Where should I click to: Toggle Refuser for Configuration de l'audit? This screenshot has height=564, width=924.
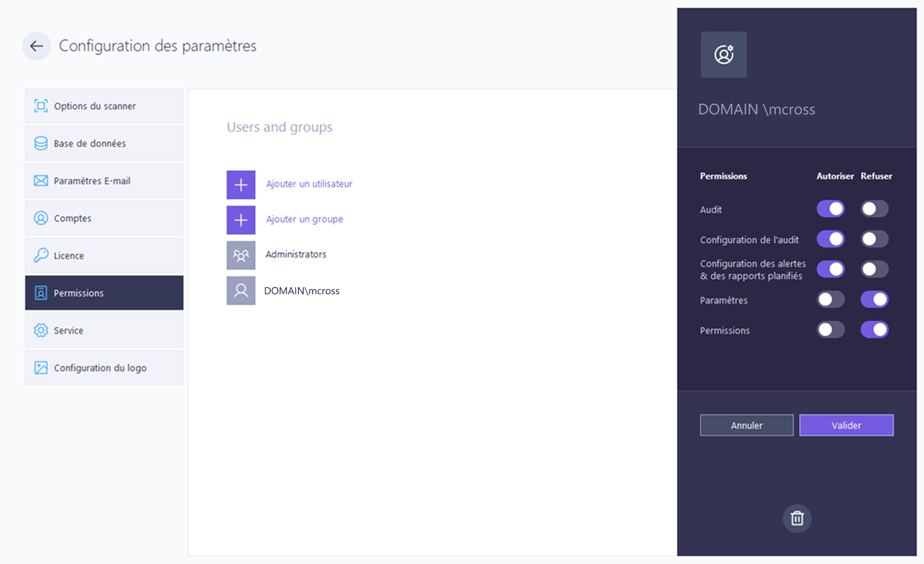pos(874,239)
